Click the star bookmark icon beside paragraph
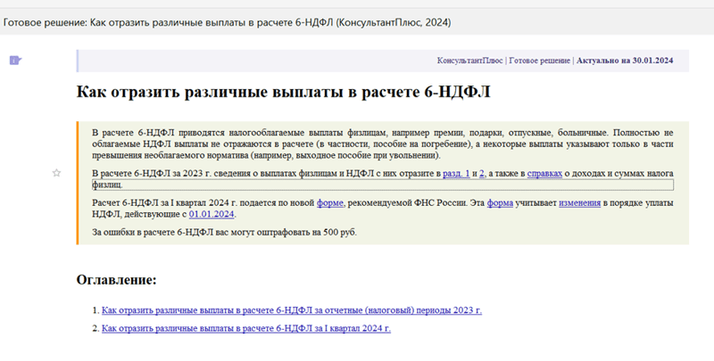This screenshot has height=361, width=714. click(56, 173)
